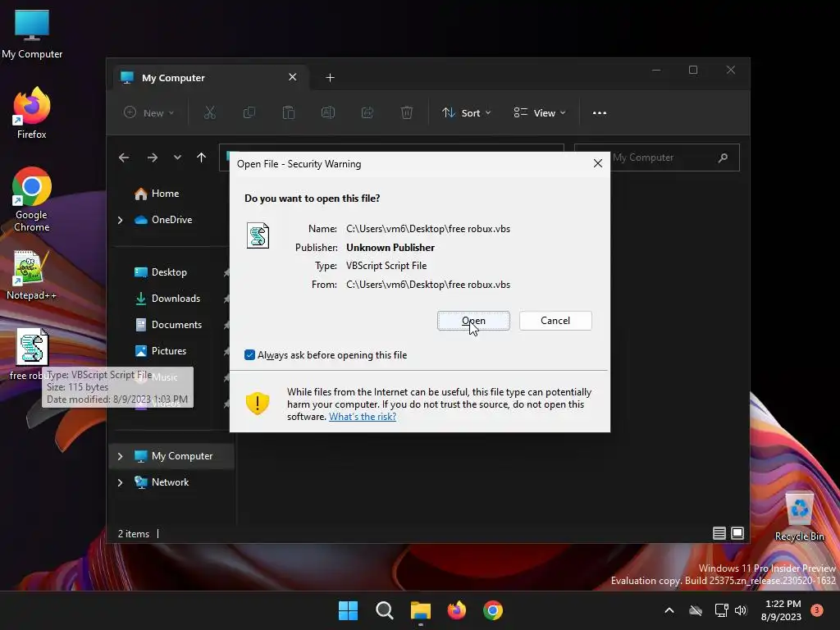
Task: Open the What's the risk? link
Action: point(362,416)
